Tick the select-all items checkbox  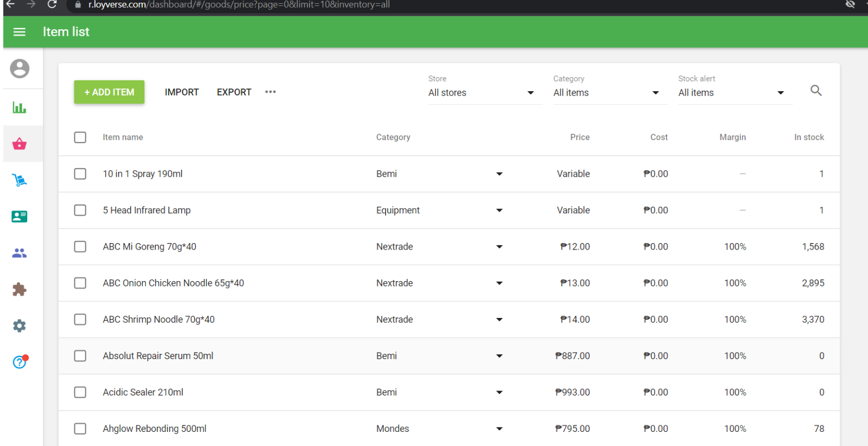(80, 137)
